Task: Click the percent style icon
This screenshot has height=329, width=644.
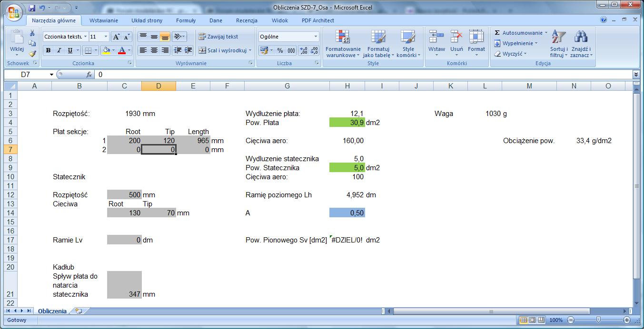Action: (280, 50)
